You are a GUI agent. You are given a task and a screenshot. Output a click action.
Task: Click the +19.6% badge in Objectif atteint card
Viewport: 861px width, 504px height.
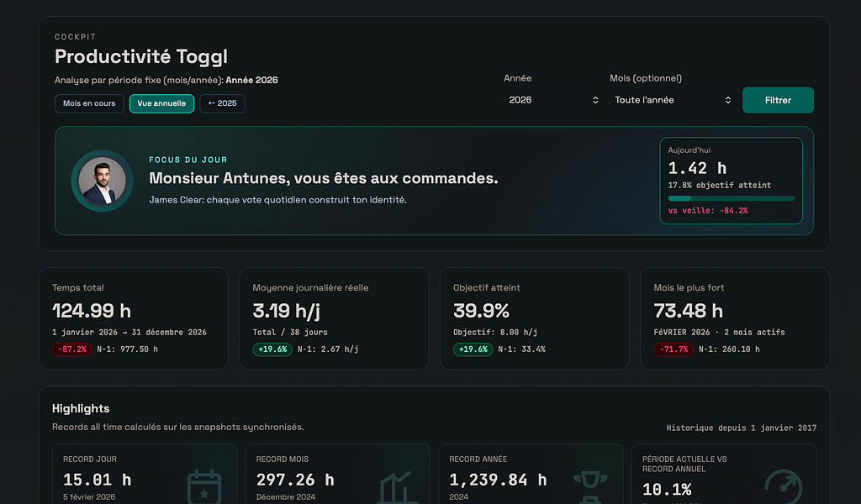[x=473, y=349]
